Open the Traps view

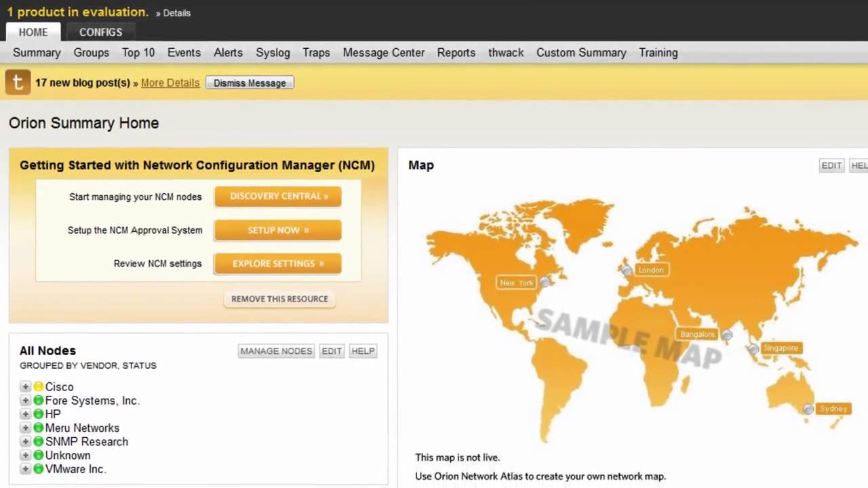click(316, 52)
